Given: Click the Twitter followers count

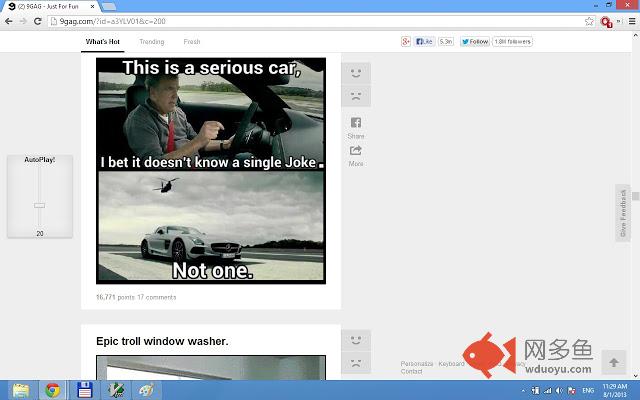Looking at the screenshot, I should 512,42.
